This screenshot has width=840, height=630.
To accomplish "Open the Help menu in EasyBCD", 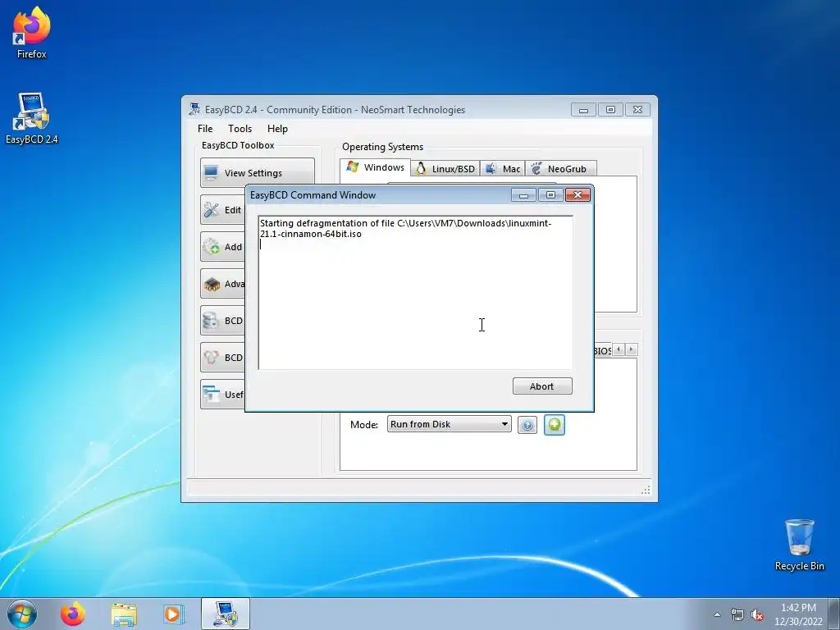I will pyautogui.click(x=277, y=129).
